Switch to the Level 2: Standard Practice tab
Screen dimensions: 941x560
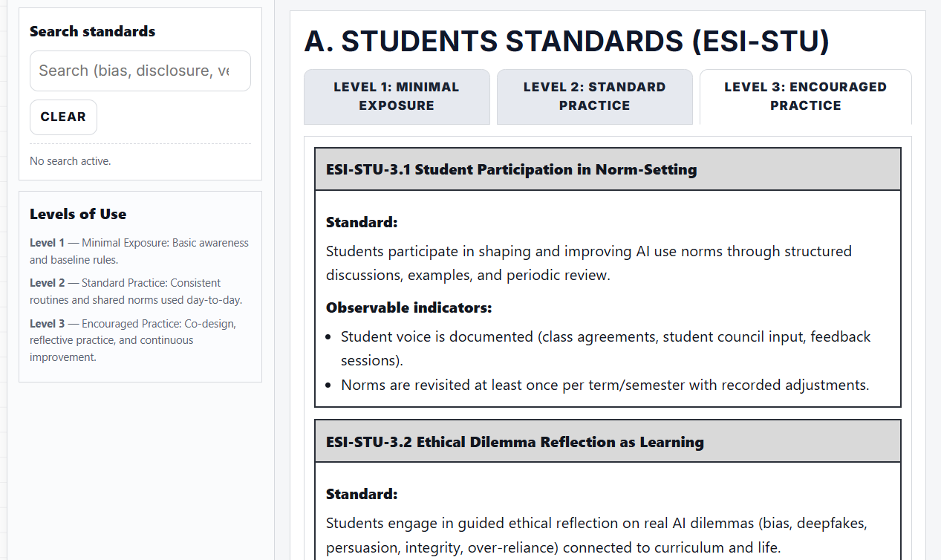[594, 97]
